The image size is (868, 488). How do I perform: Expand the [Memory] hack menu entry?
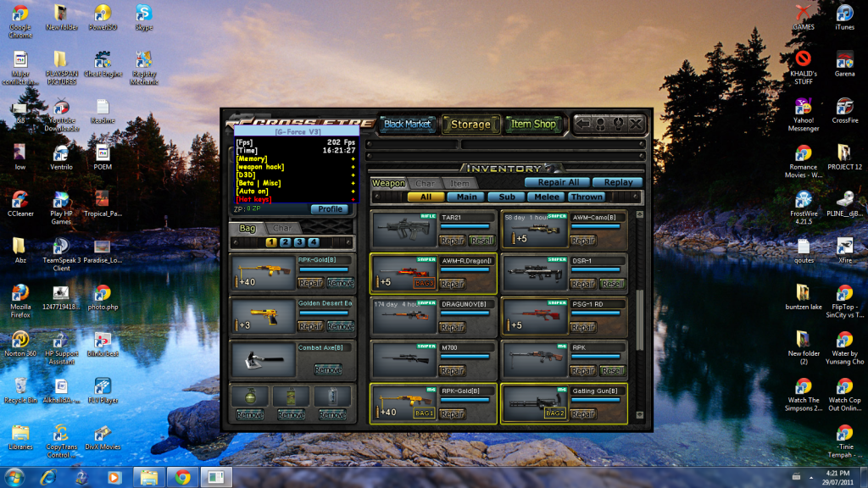(x=253, y=158)
